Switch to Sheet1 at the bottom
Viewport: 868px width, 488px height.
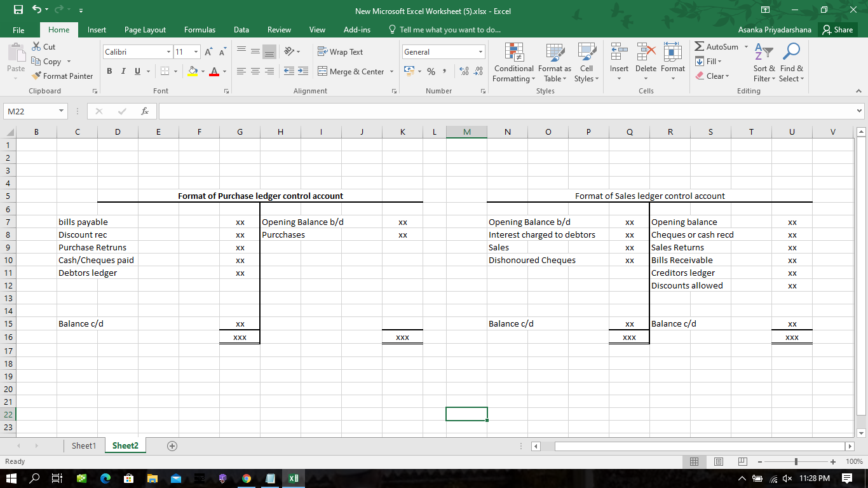pyautogui.click(x=84, y=445)
